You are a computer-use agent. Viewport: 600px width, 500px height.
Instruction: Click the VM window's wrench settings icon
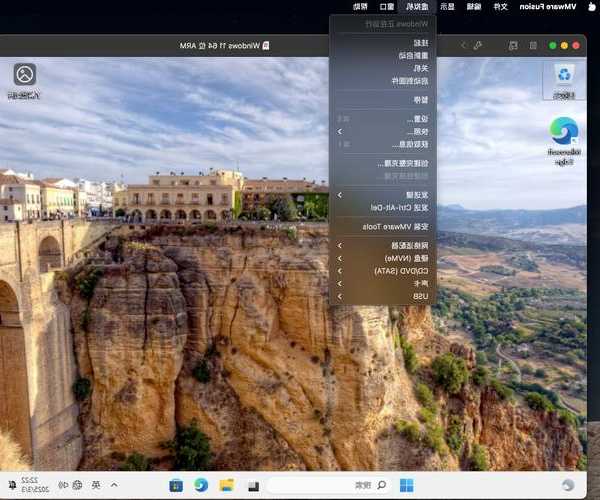point(478,46)
